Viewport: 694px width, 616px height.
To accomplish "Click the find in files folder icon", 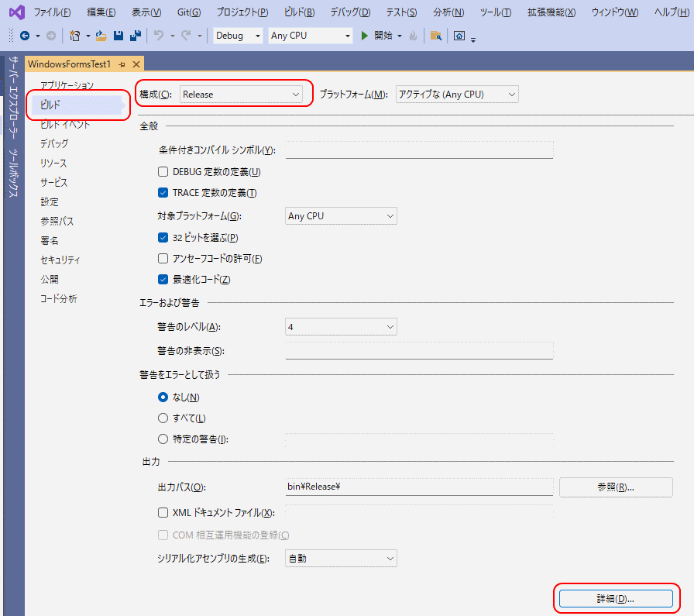I will [436, 36].
